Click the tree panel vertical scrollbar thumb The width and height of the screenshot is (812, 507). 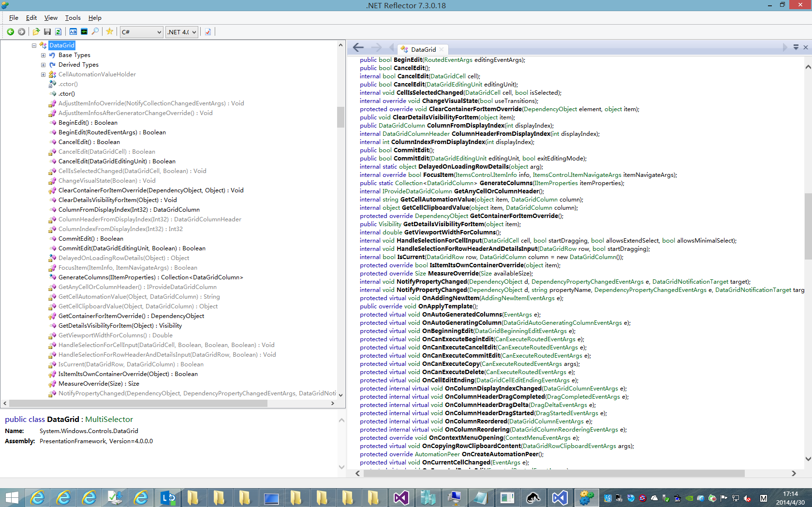[341, 117]
